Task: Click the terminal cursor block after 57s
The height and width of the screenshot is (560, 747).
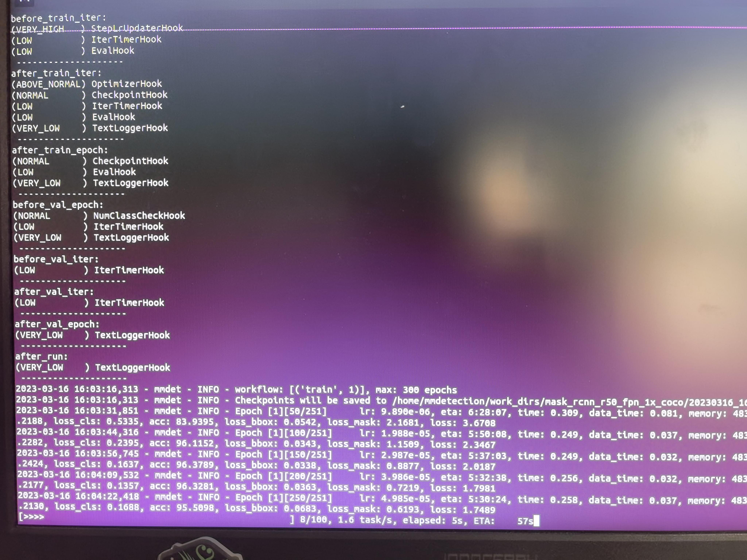Action: point(536,521)
